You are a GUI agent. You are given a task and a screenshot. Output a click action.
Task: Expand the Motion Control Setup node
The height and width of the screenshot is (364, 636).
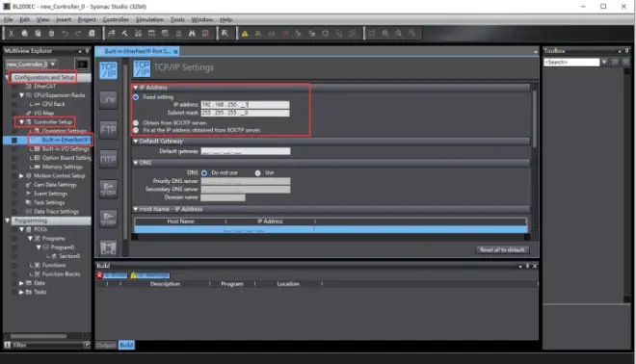pos(21,175)
